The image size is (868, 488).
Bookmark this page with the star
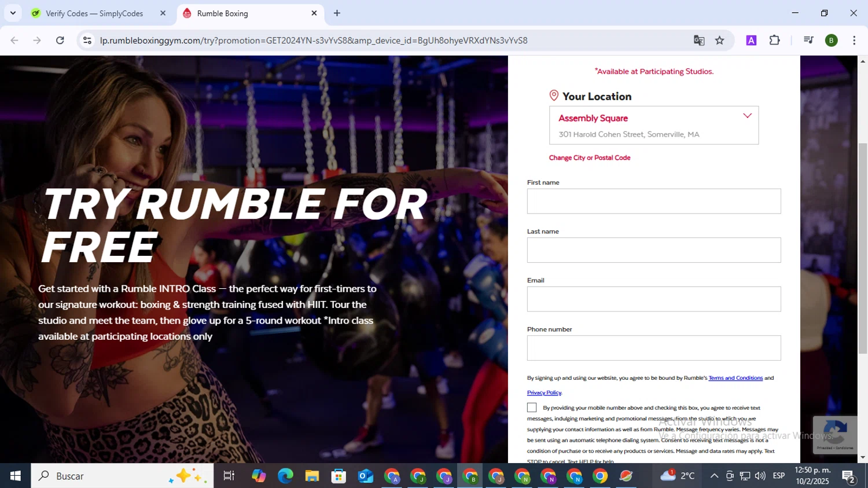[720, 41]
